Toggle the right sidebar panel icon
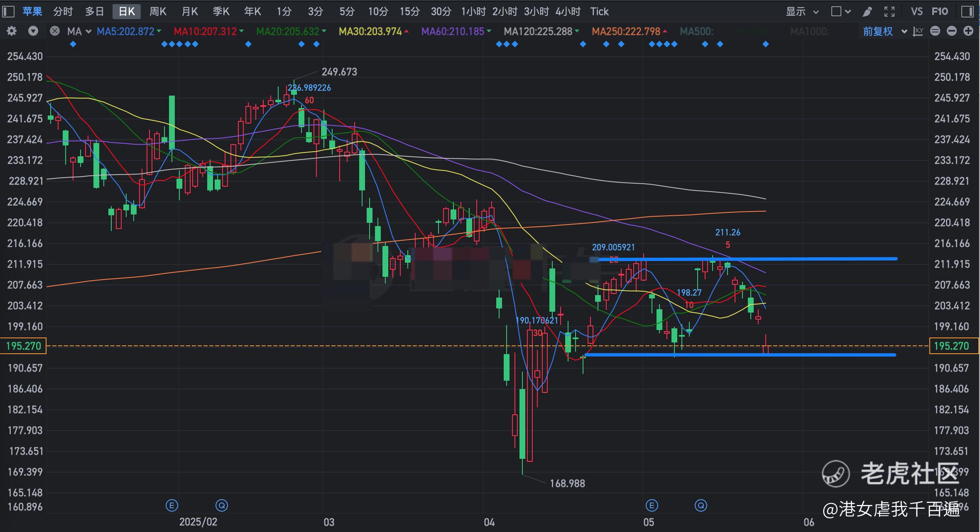The width and height of the screenshot is (980, 532). point(967,12)
